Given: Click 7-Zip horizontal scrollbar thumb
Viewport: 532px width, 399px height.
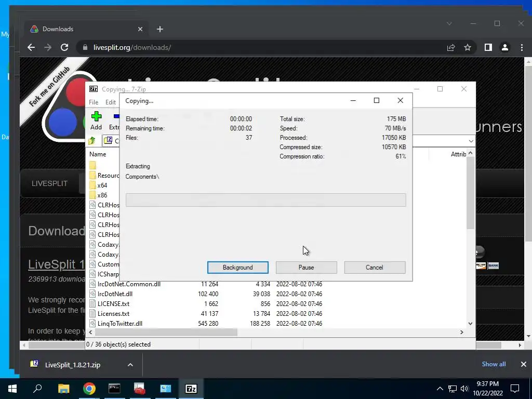Looking at the screenshot, I should 166,332.
